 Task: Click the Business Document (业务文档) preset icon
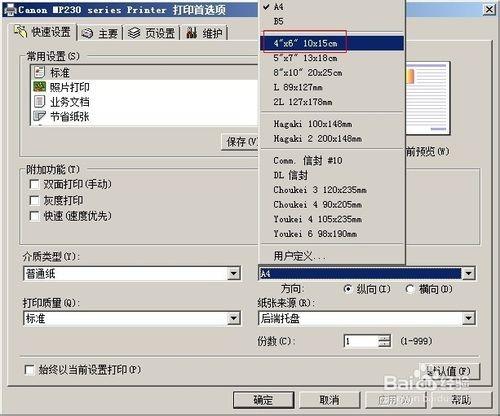pyautogui.click(x=39, y=101)
